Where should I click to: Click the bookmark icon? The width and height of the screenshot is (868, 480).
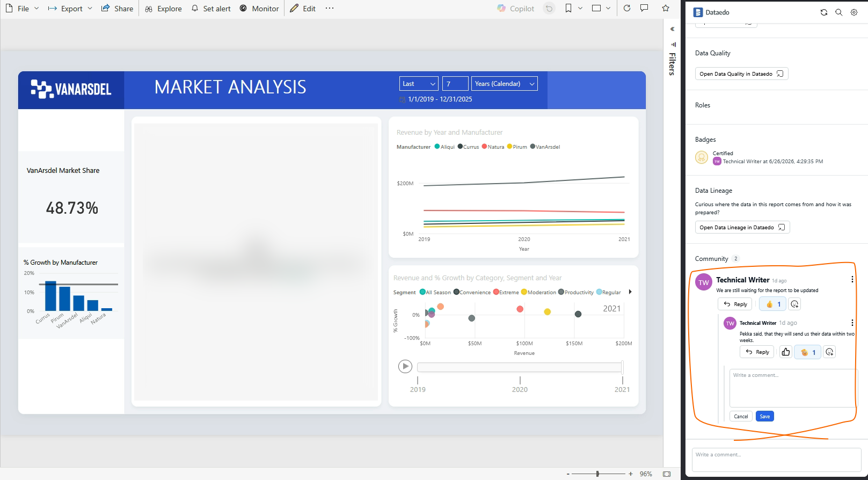(x=568, y=8)
